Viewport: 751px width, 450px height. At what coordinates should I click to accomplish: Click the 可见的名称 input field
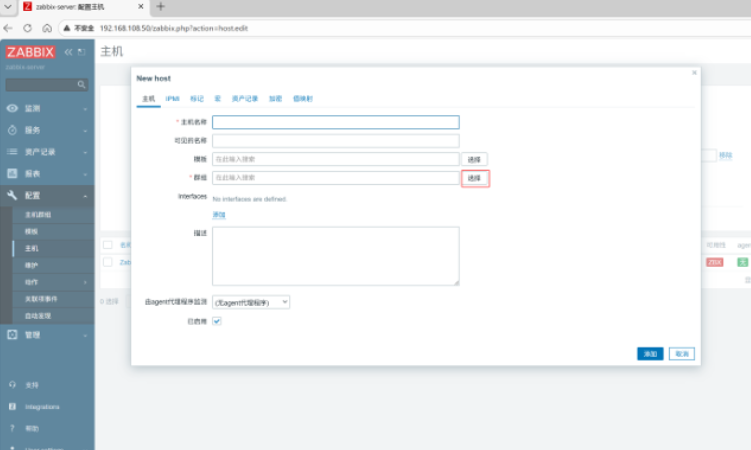(336, 140)
